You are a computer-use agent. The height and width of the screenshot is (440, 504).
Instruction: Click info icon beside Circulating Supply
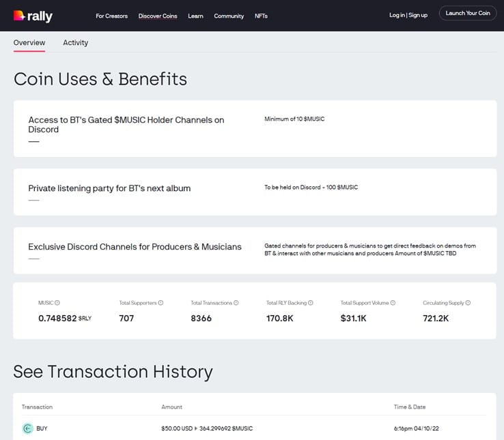(x=468, y=303)
